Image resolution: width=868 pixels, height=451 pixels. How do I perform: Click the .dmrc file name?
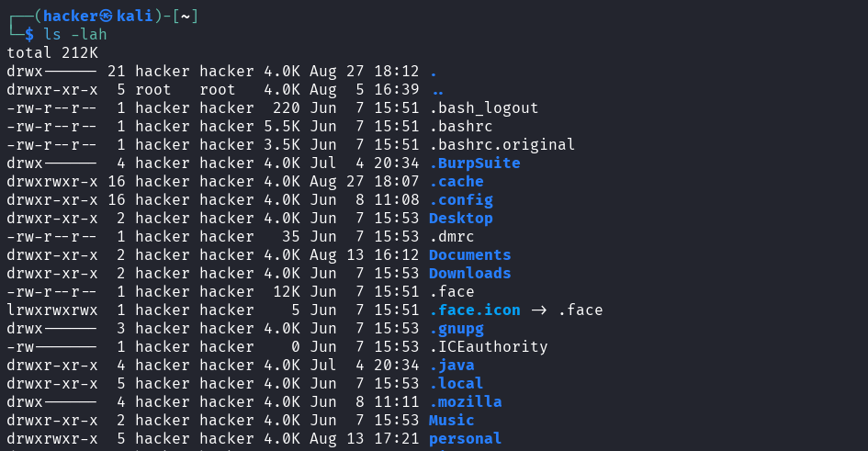[x=451, y=236]
